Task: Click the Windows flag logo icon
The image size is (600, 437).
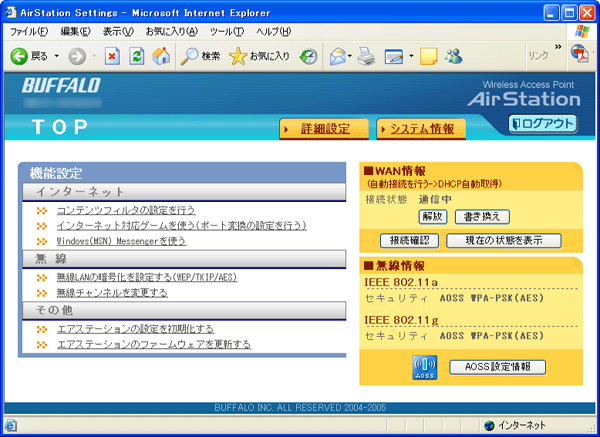Action: tap(582, 32)
